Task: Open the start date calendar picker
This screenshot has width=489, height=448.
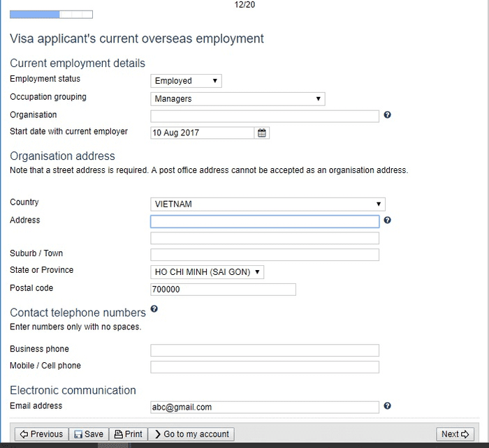Action: [x=262, y=133]
